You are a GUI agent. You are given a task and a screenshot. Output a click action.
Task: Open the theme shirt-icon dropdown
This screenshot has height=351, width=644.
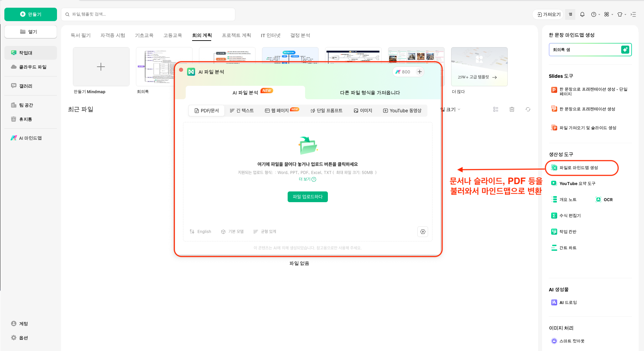(x=621, y=14)
